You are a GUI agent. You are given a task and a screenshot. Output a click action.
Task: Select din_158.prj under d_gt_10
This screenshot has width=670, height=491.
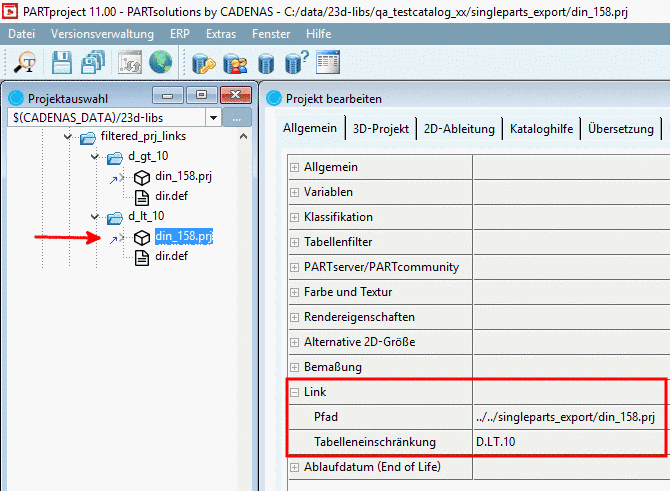pyautogui.click(x=183, y=176)
